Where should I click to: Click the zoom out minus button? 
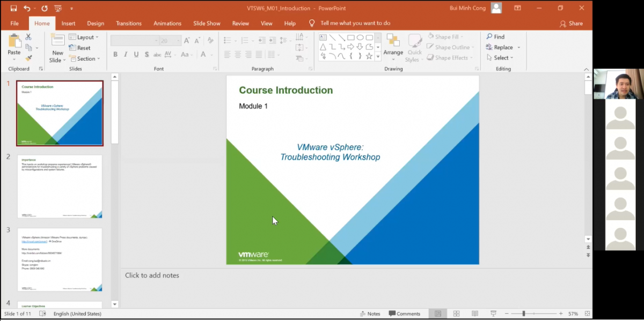click(x=506, y=313)
